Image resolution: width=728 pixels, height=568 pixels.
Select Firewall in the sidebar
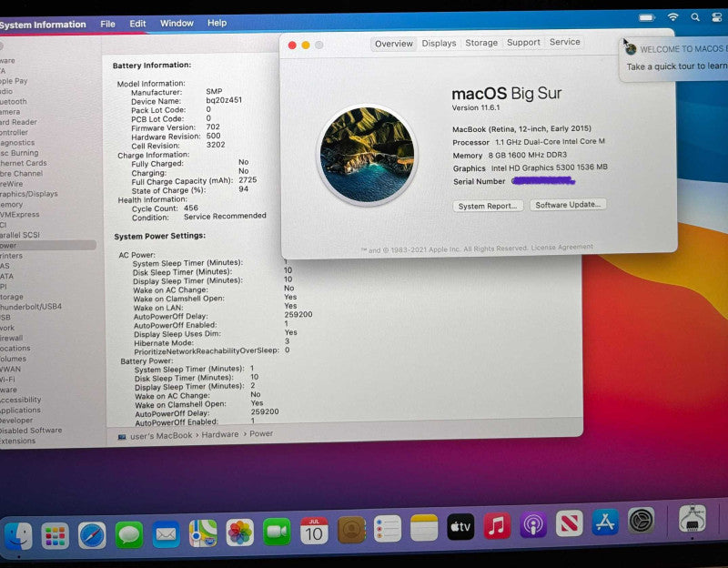pyautogui.click(x=11, y=338)
